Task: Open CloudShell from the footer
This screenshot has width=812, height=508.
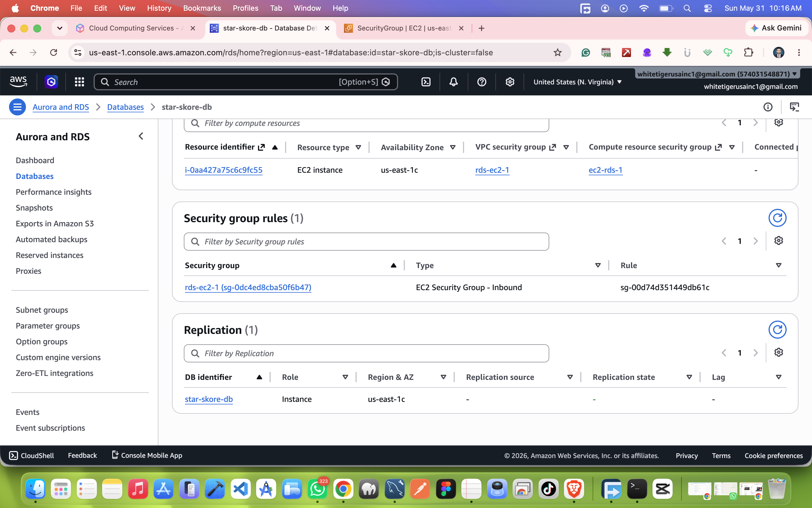Action: (32, 455)
